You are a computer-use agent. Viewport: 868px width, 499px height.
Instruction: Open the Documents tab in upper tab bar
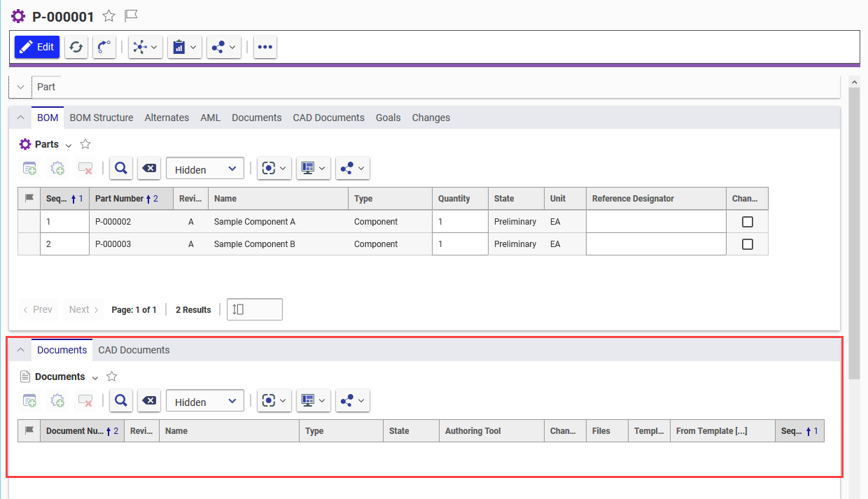point(256,118)
